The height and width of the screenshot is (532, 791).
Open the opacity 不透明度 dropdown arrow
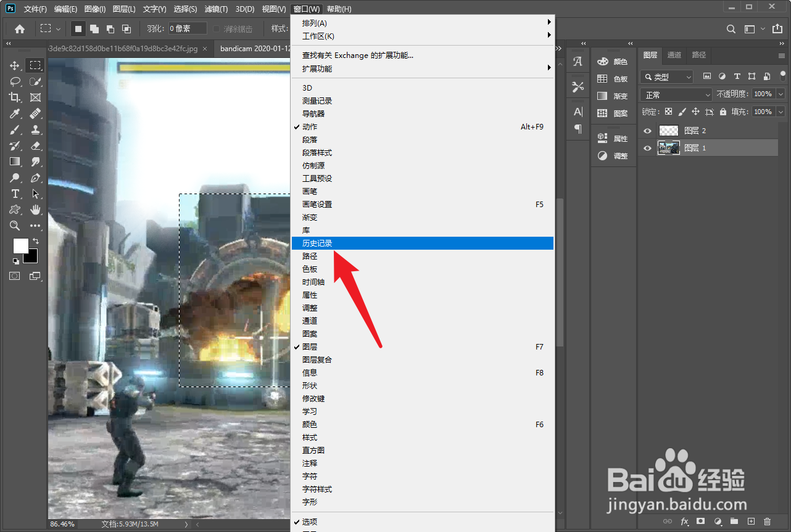(781, 94)
